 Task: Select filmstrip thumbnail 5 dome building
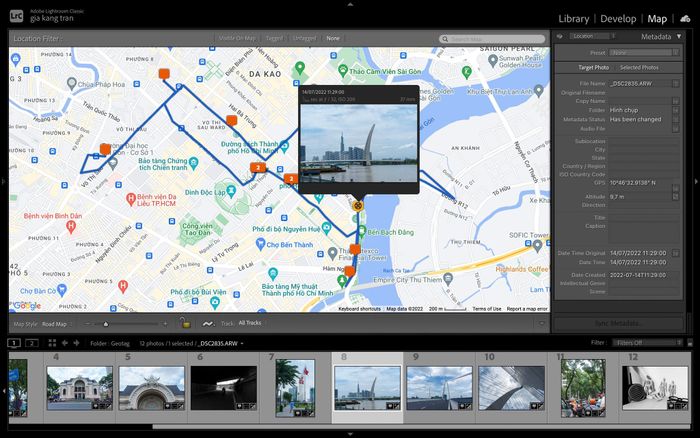[151, 388]
